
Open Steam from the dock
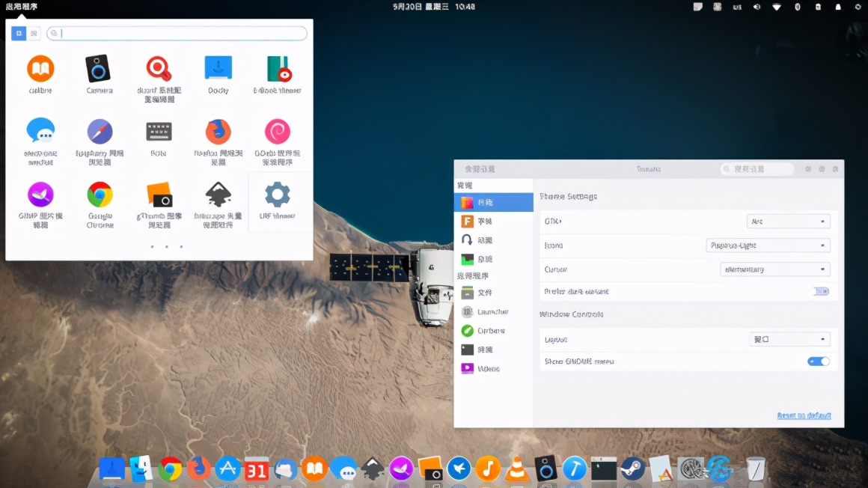(x=632, y=469)
